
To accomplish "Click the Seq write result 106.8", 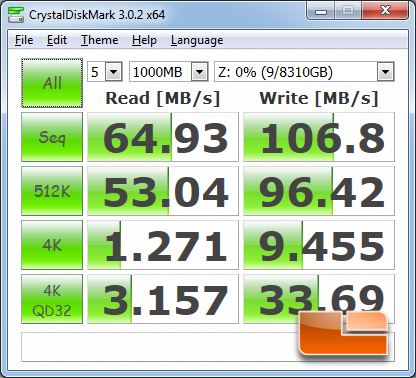I will pyautogui.click(x=319, y=137).
